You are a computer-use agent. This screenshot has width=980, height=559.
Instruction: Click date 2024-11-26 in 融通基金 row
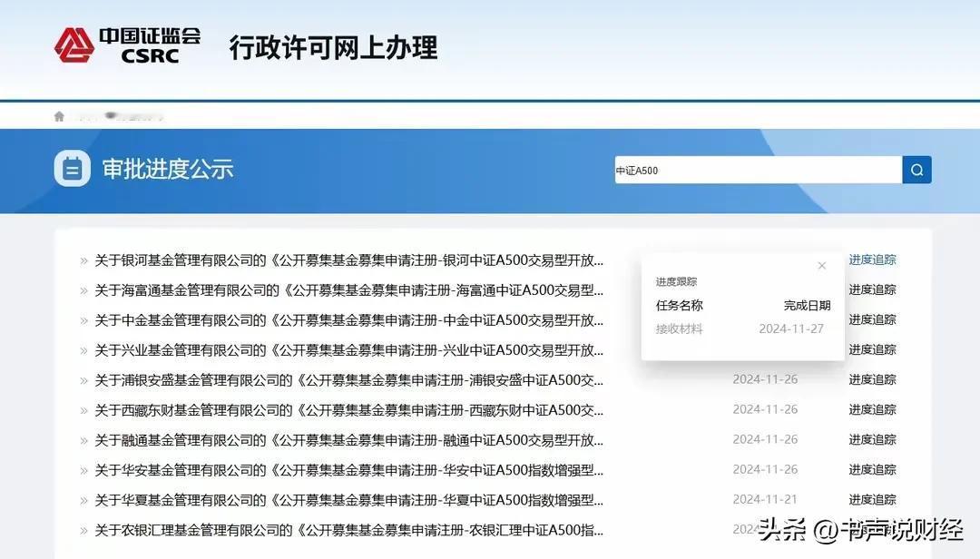coord(765,439)
